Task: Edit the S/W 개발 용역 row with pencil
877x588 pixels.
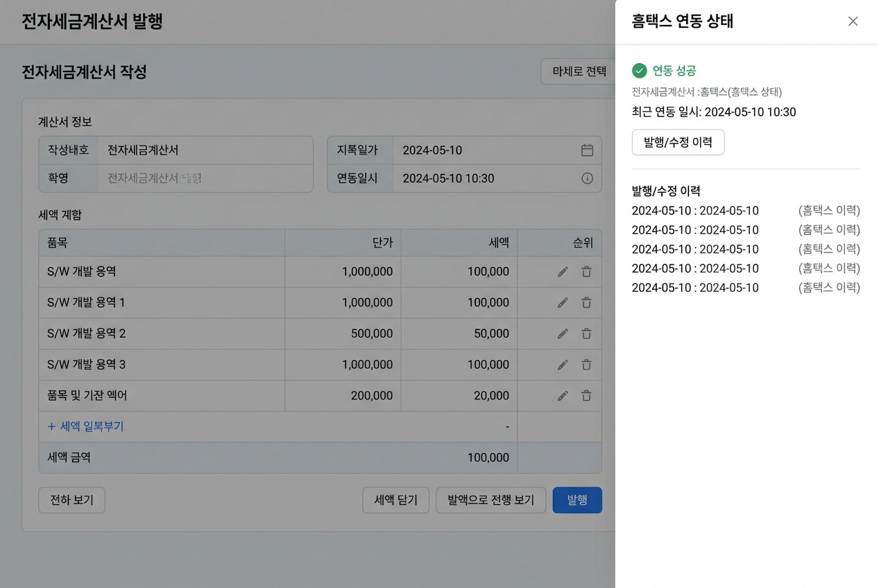Action: click(563, 272)
